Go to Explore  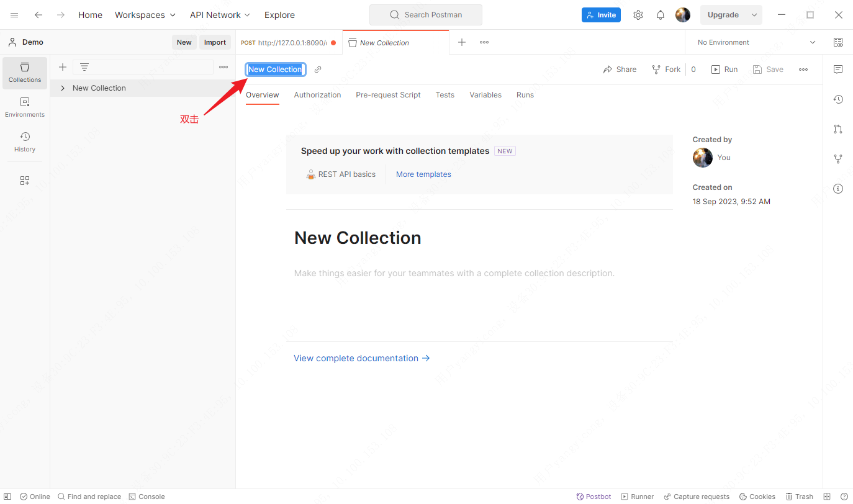[x=279, y=15]
